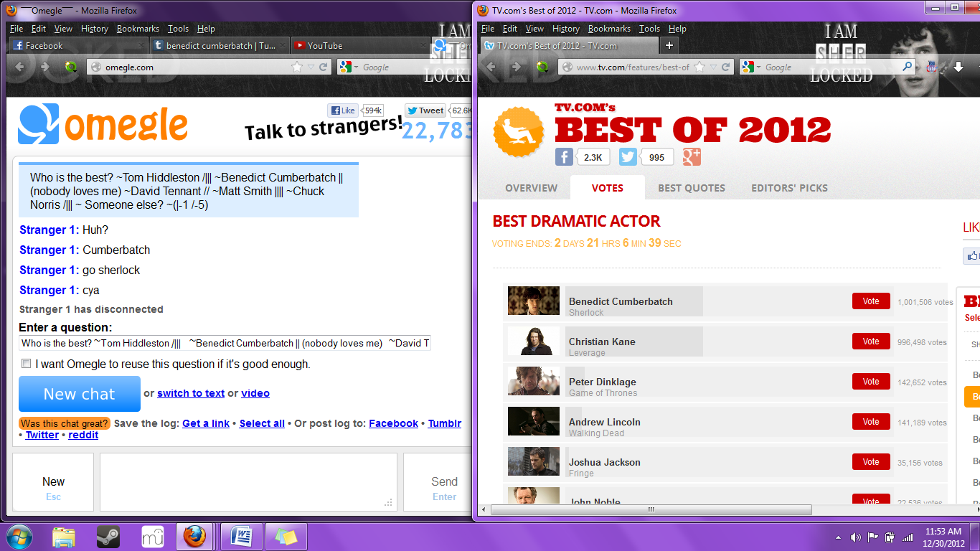Image resolution: width=980 pixels, height=551 pixels.
Task: Click 'Get a link' to save log
Action: point(206,423)
